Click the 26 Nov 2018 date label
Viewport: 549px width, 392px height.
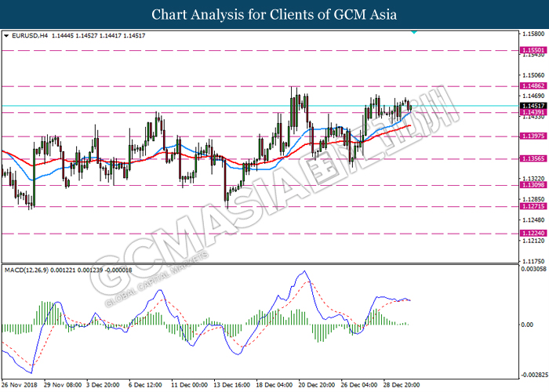coord(20,385)
